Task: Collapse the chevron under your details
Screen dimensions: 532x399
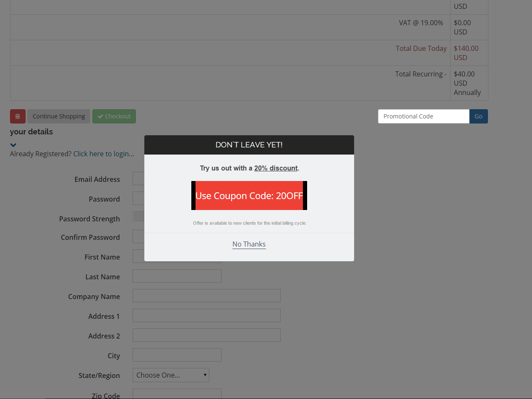Action: [x=13, y=145]
